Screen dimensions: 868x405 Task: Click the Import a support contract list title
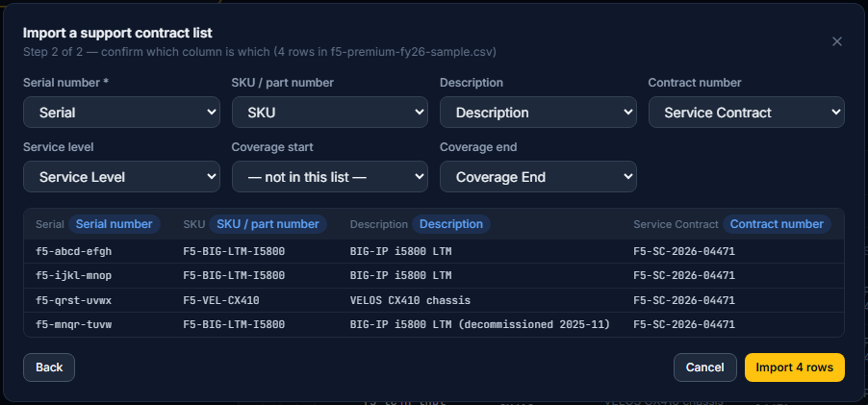(x=117, y=34)
